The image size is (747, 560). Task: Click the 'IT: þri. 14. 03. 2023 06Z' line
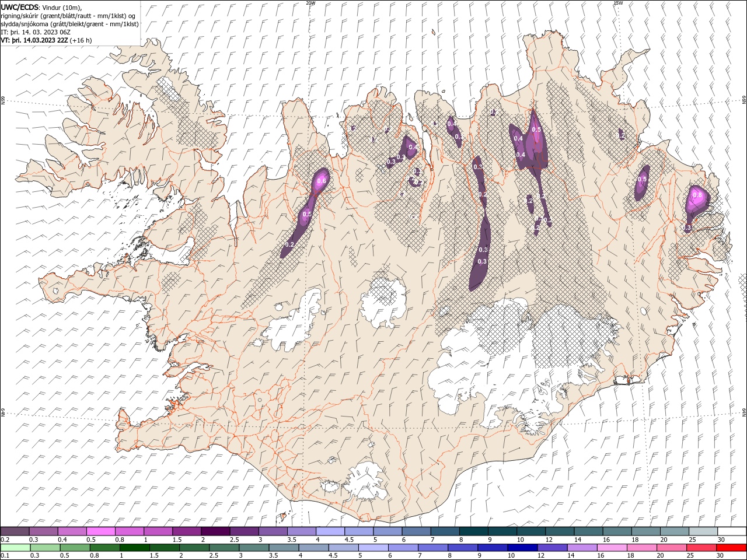pos(34,32)
